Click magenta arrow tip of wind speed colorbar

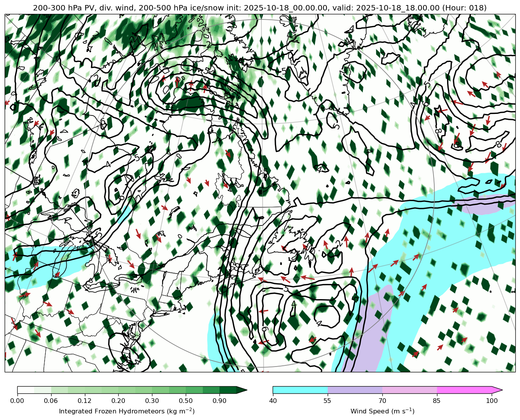pyautogui.click(x=498, y=390)
